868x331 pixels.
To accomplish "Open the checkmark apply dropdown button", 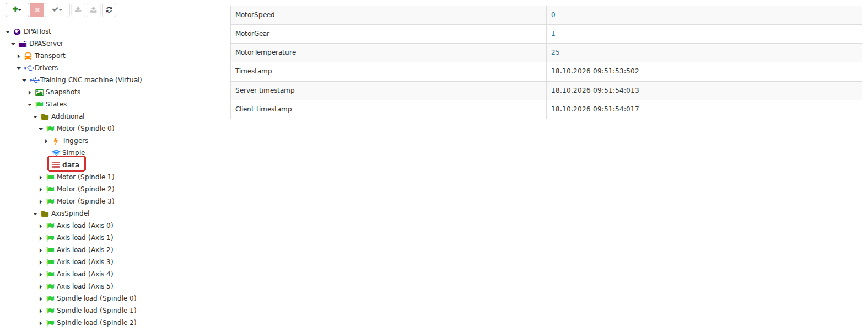I will point(57,10).
